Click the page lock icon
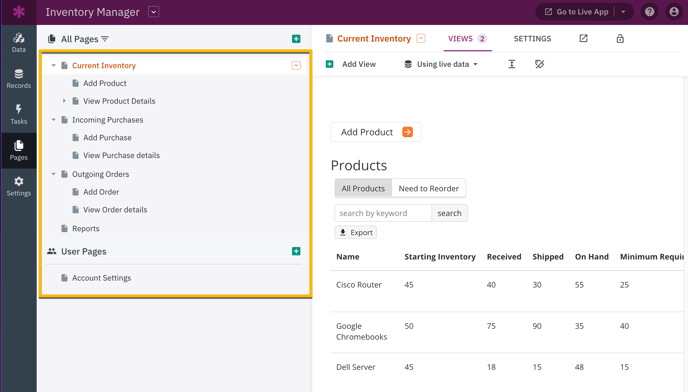This screenshot has width=688, height=392. [x=620, y=38]
